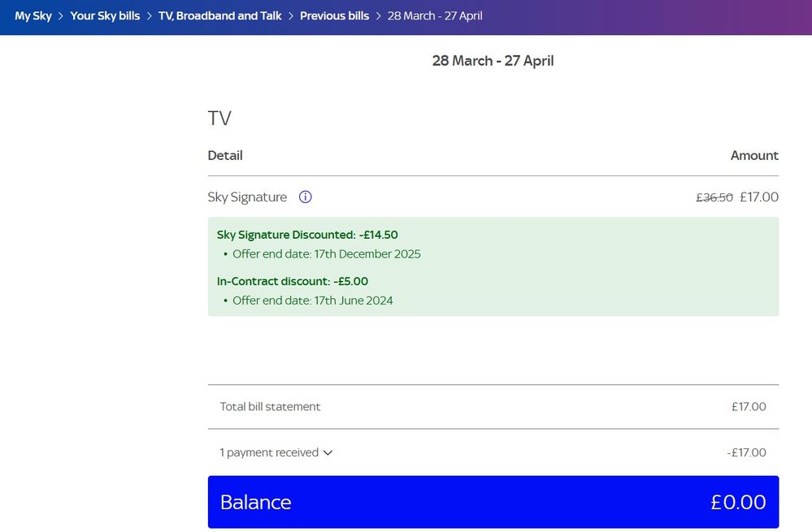Click the £17.00 Sky Signature amount

pyautogui.click(x=759, y=197)
